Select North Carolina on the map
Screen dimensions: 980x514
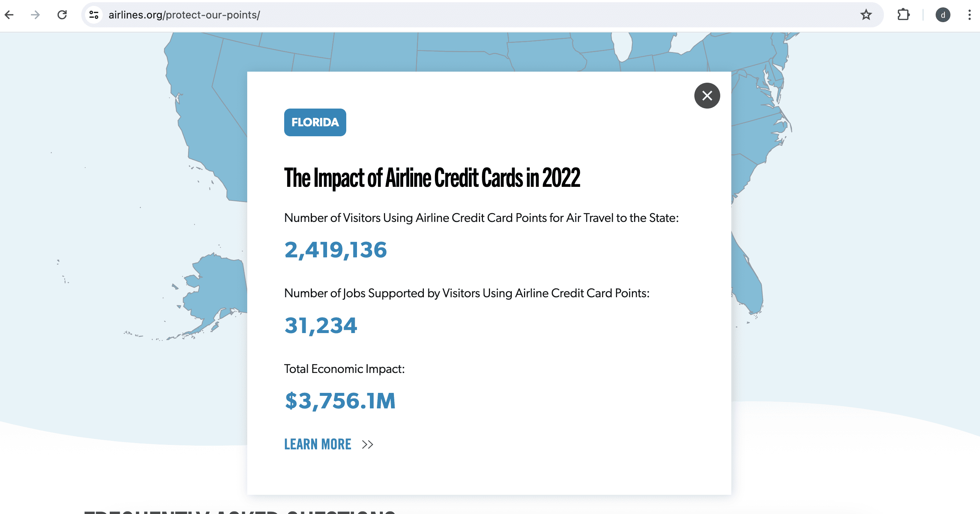(757, 137)
